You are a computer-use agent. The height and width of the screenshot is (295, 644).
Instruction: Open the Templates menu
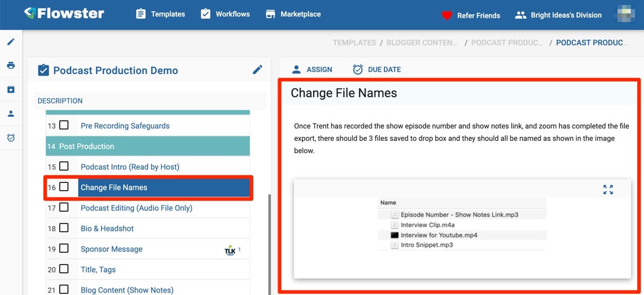[160, 14]
